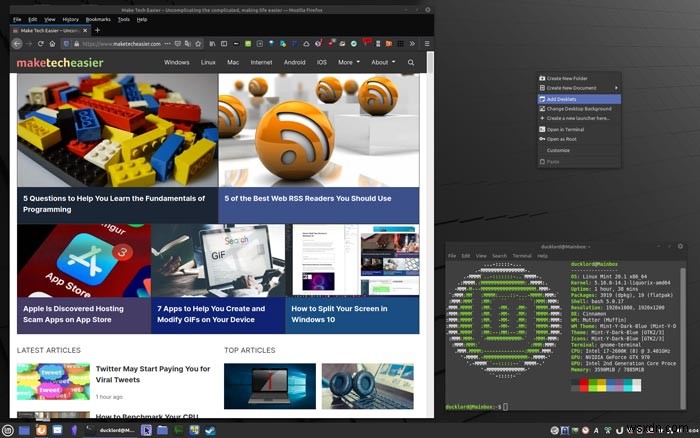Expand Create New Document submenu arrow

616,88
